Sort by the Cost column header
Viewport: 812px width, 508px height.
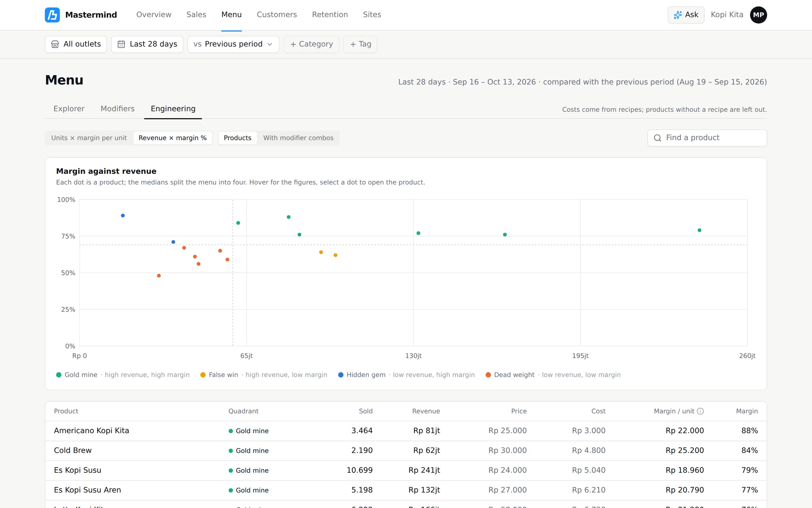pyautogui.click(x=598, y=411)
